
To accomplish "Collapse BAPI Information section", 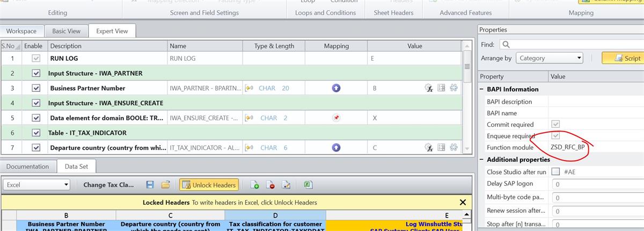I will [x=481, y=89].
